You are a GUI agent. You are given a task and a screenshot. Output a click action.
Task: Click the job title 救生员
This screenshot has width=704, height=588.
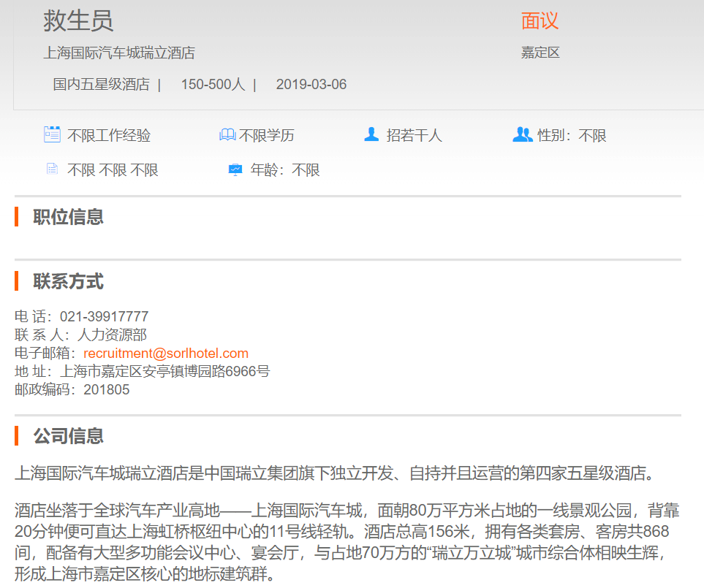coord(78,21)
